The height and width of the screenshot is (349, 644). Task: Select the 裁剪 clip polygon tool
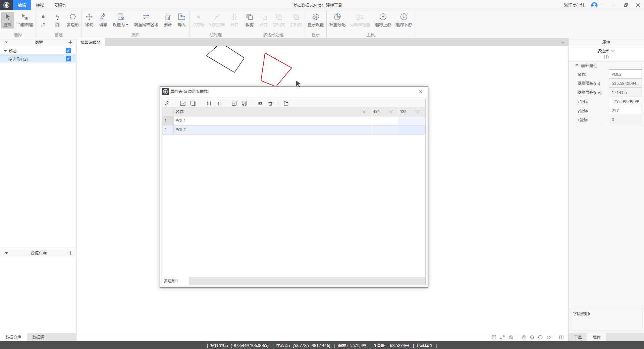(249, 20)
